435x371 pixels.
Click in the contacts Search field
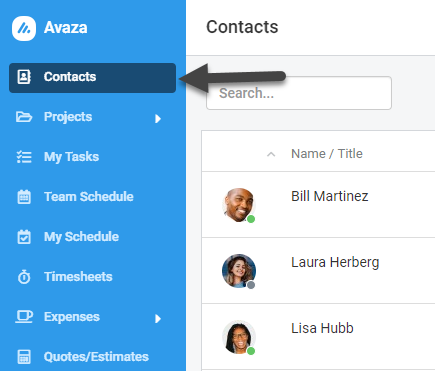tap(299, 93)
